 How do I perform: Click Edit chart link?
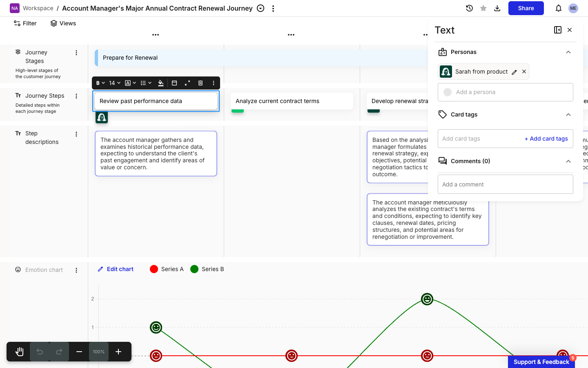116,269
